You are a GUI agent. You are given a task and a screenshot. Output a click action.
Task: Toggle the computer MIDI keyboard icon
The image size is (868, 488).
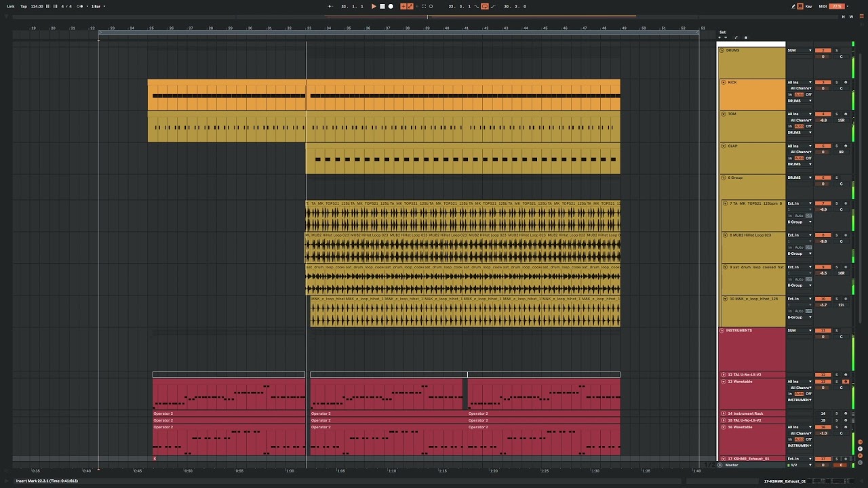[800, 6]
